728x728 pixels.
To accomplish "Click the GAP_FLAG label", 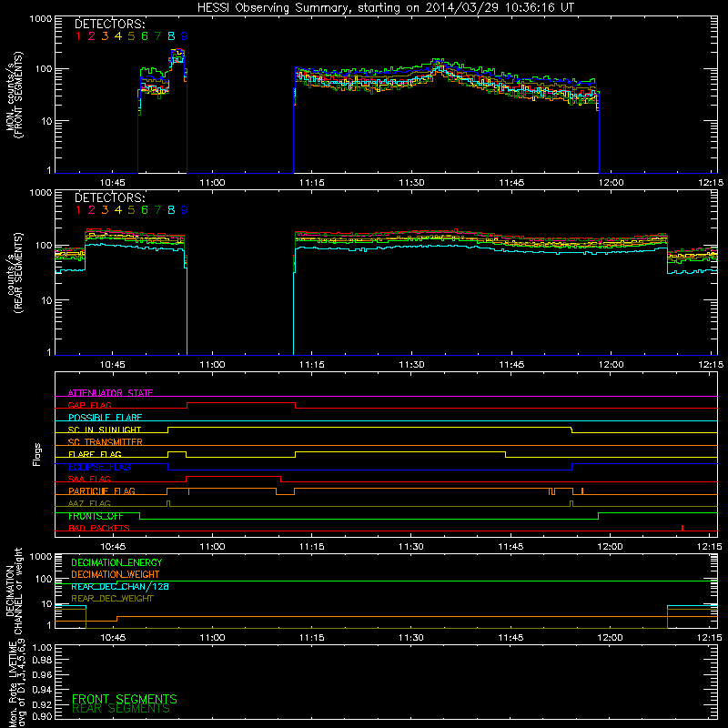I will [x=89, y=405].
